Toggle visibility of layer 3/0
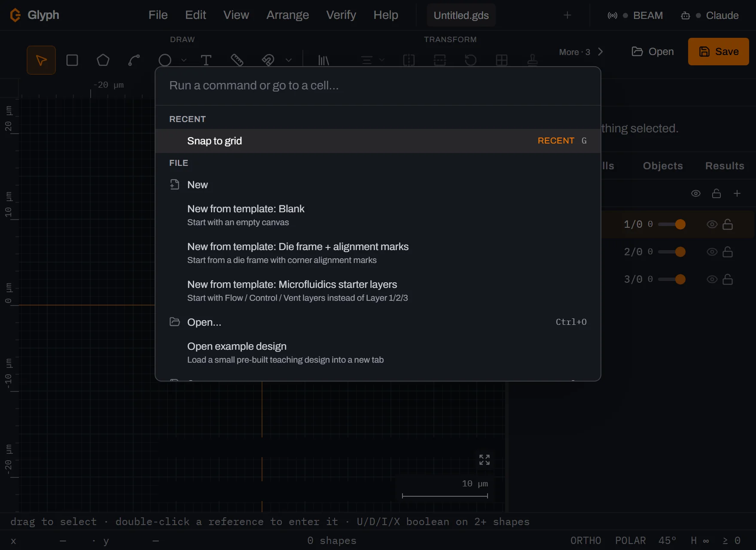 712,279
